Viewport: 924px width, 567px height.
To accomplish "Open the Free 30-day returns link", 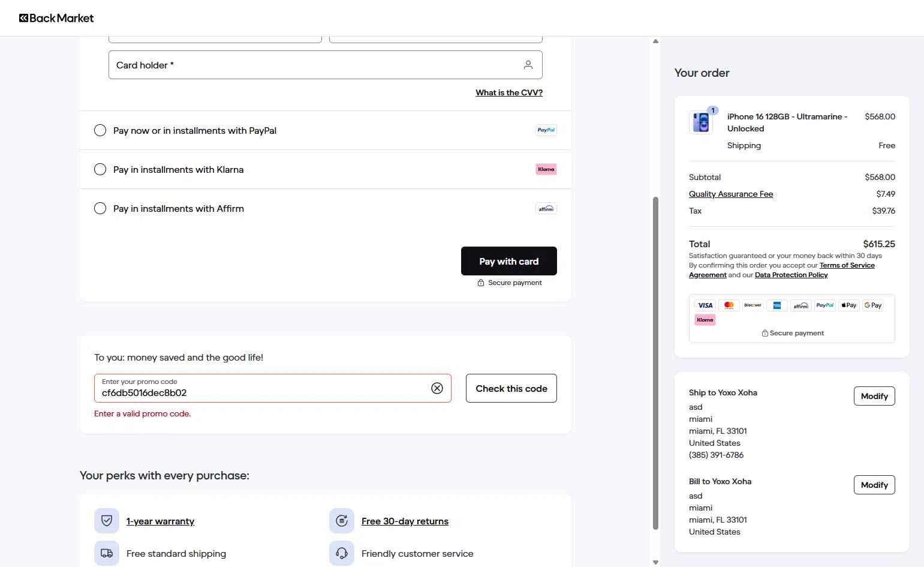I will coord(405,521).
